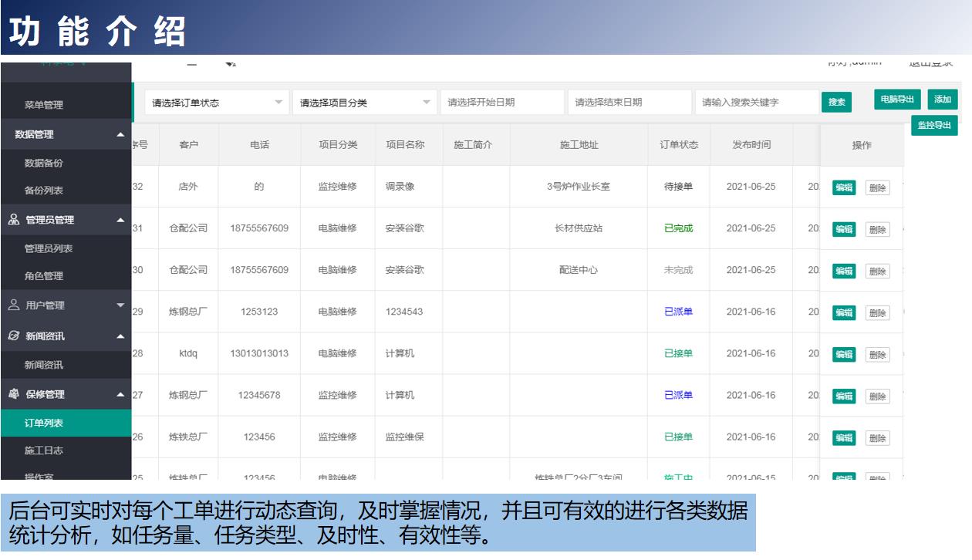Go to 施工日志 menu item
This screenshot has width=972, height=560.
point(44,450)
